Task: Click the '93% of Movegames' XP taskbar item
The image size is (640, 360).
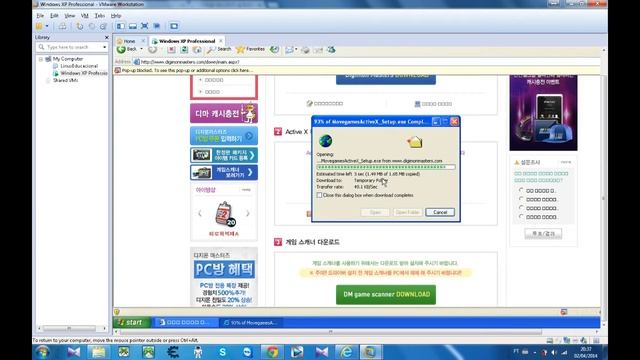Action: [x=250, y=322]
